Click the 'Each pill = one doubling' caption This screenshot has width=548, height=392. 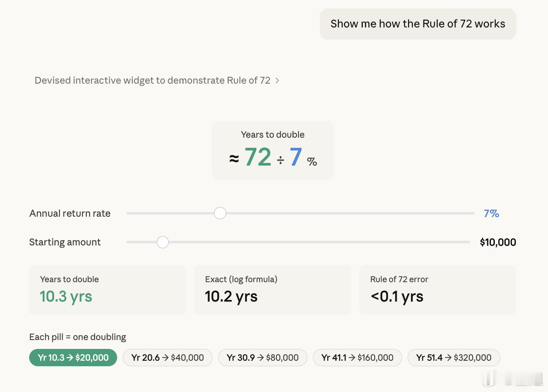(x=77, y=337)
